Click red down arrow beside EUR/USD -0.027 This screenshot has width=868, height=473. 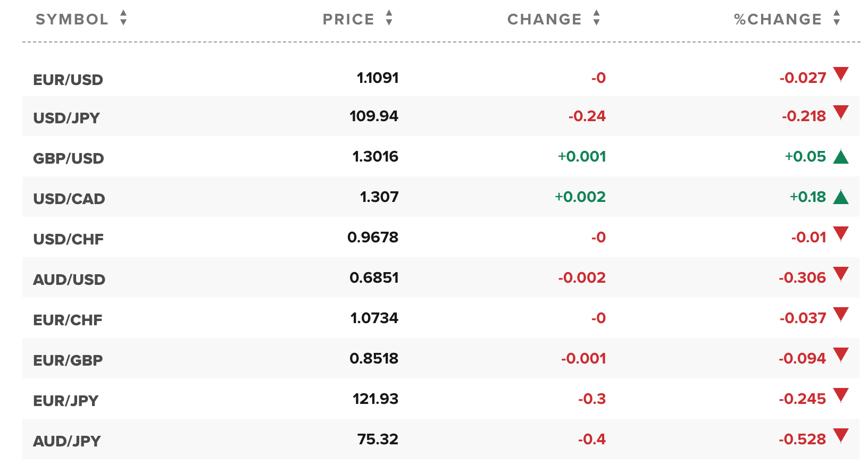841,74
